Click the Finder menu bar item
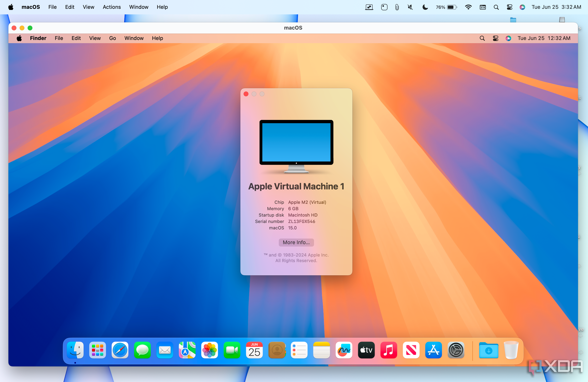The image size is (588, 382). tap(38, 38)
